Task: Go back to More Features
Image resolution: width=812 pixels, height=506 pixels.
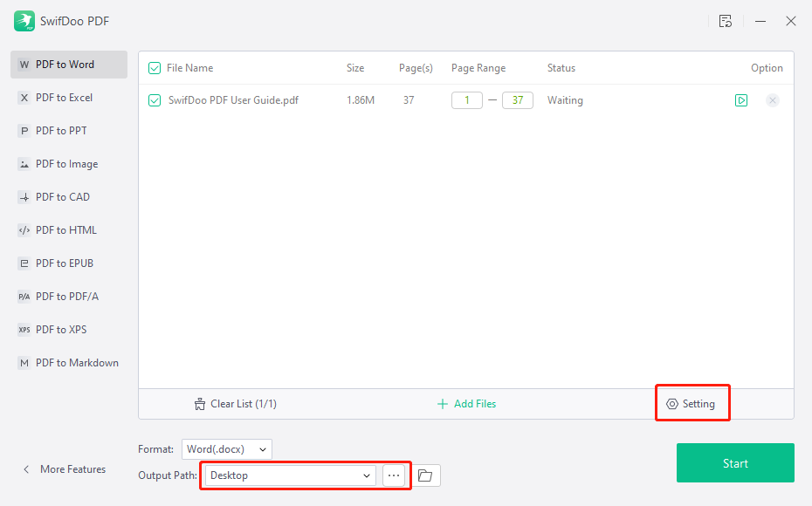Action: pyautogui.click(x=64, y=469)
